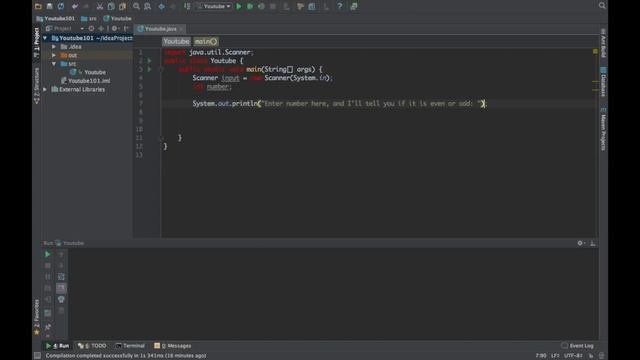Select Youtube101.iml in the project tree
The width and height of the screenshot is (640, 360).
point(85,81)
